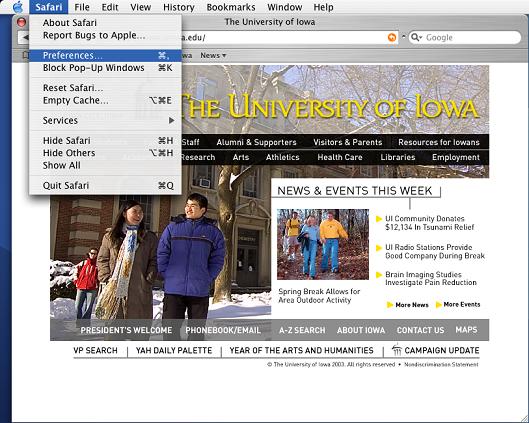
Task: Open the Window menu
Action: click(x=285, y=7)
